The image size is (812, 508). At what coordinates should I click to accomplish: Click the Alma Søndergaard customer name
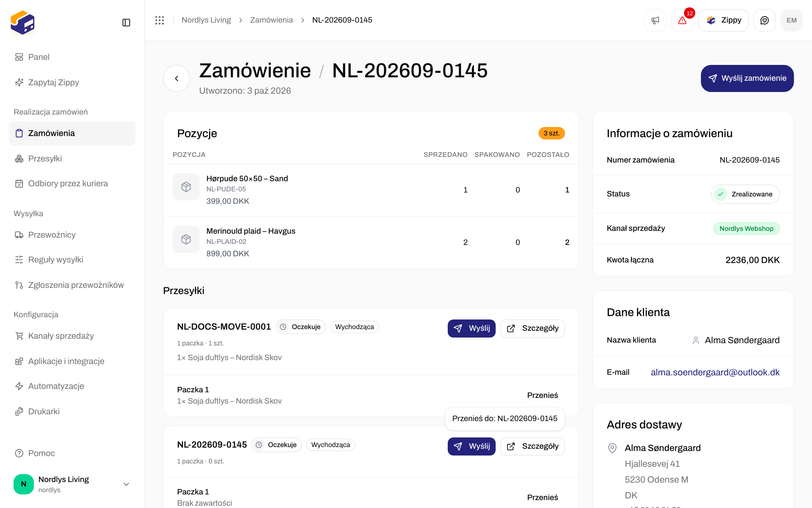(x=742, y=340)
